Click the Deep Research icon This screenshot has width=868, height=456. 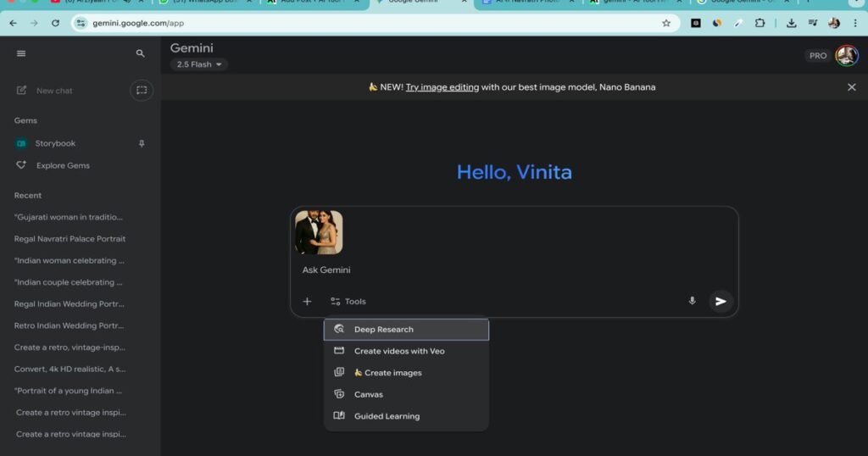pyautogui.click(x=339, y=329)
